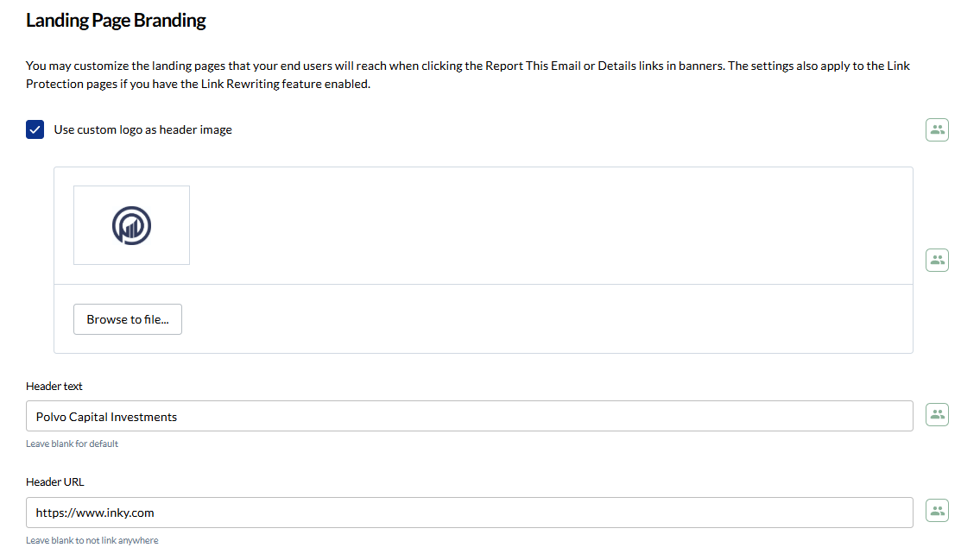Click the "Header URL" field label
Image resolution: width=961 pixels, height=560 pixels.
coord(55,482)
